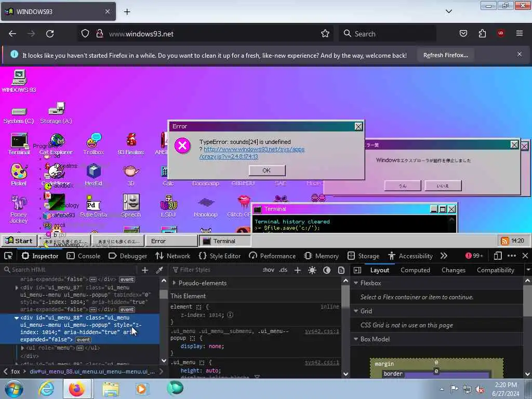Viewport: 532px width, 399px height.
Task: Open Firefox from the Windows taskbar
Action: tap(77, 389)
